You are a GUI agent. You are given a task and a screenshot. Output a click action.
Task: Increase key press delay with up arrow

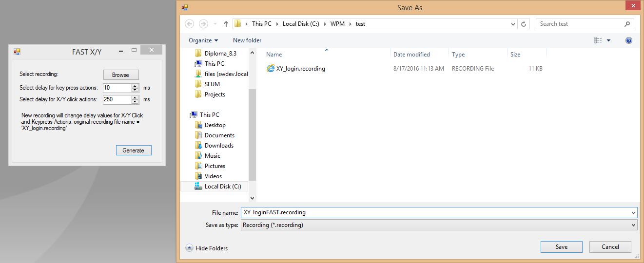[x=136, y=86]
